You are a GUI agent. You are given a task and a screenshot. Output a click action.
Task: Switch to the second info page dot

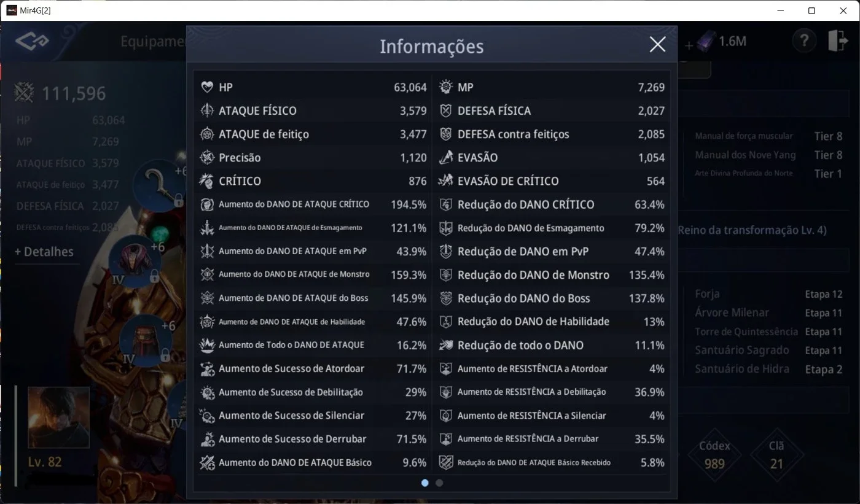[x=439, y=483]
